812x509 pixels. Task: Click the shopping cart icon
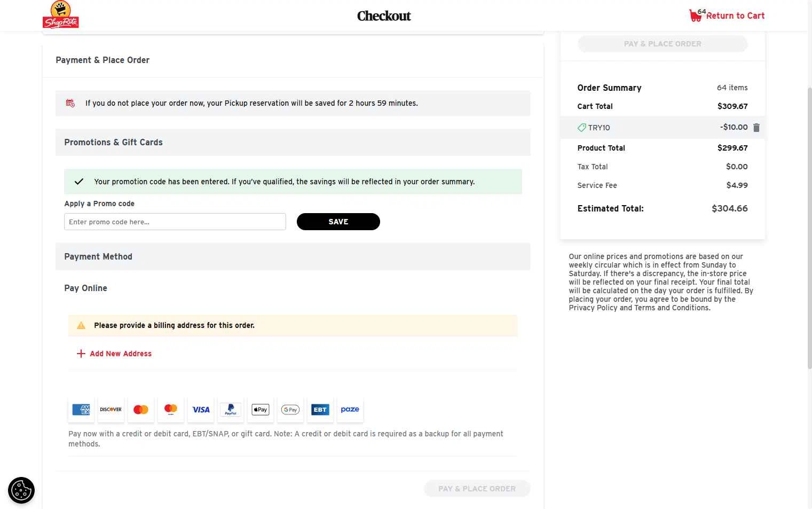pyautogui.click(x=695, y=16)
